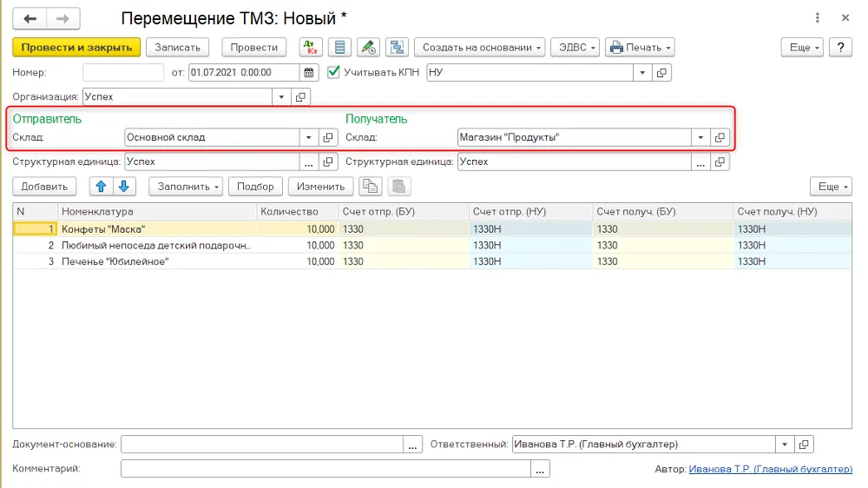Toggle the Учитывать КПН checkbox

pyautogui.click(x=333, y=72)
